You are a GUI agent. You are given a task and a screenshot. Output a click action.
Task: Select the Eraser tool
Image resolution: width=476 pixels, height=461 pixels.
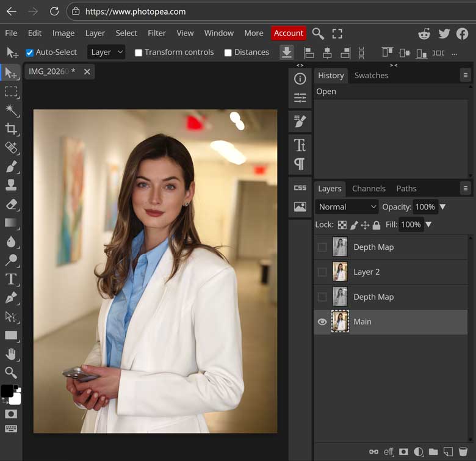click(11, 204)
